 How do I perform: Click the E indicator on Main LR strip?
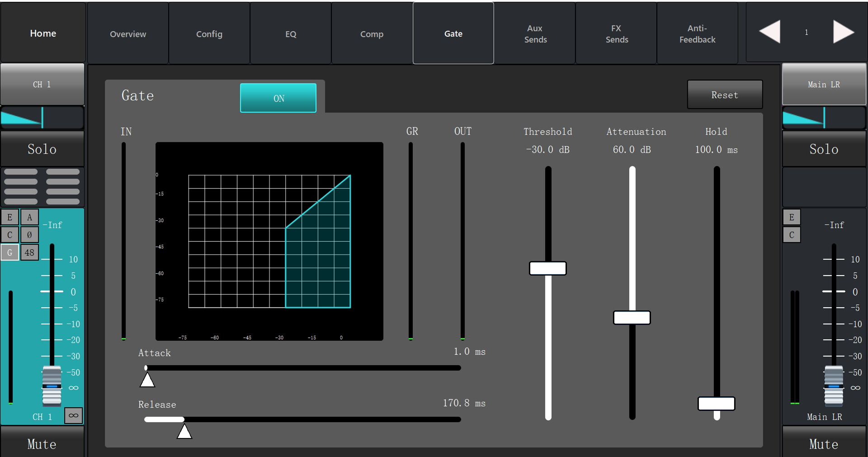point(792,217)
